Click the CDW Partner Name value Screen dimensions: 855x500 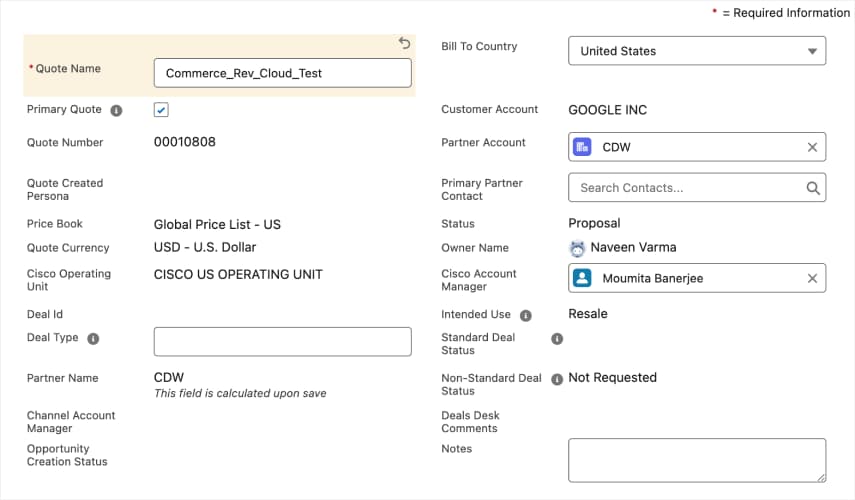coord(169,377)
